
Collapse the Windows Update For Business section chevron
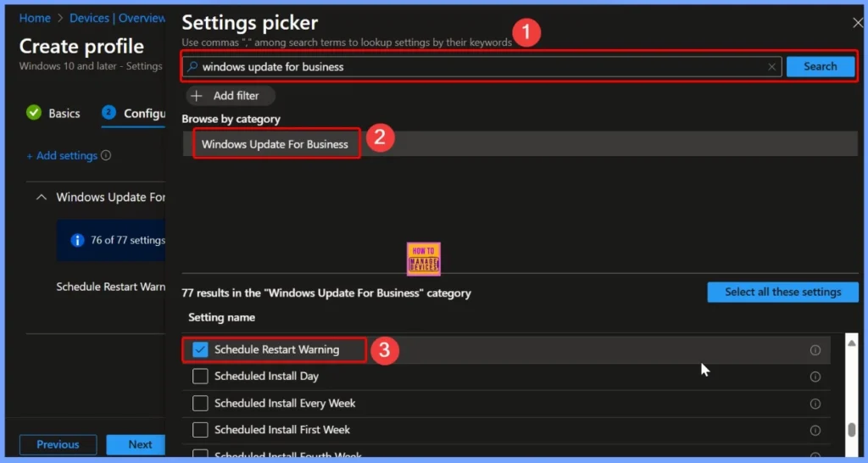41,198
